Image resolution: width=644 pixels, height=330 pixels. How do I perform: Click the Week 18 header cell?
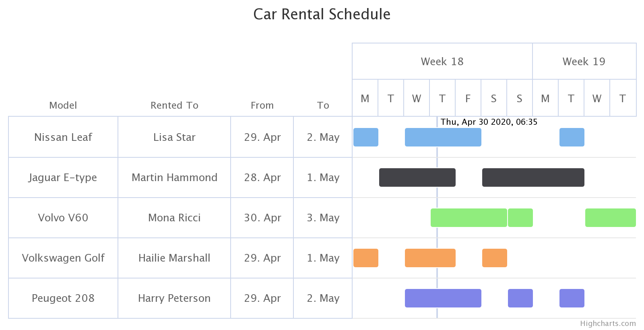(442, 62)
